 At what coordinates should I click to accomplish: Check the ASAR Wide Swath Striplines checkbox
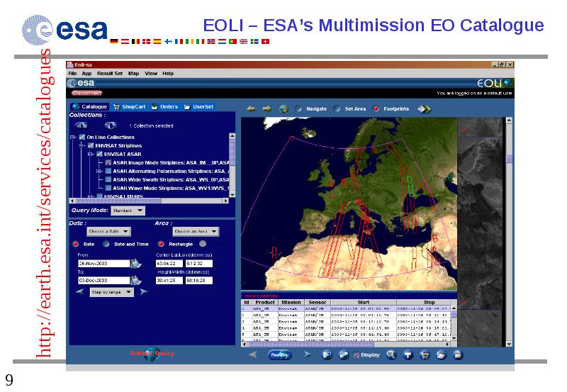click(108, 179)
